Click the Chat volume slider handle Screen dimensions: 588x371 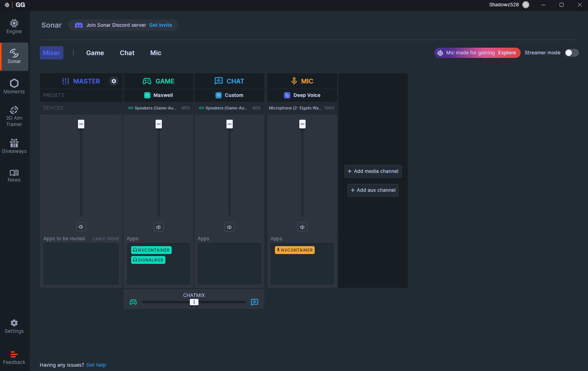(230, 124)
